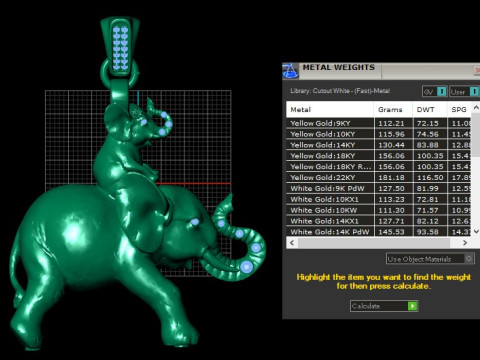
Task: Sort by the DWT column header
Action: coord(430,109)
